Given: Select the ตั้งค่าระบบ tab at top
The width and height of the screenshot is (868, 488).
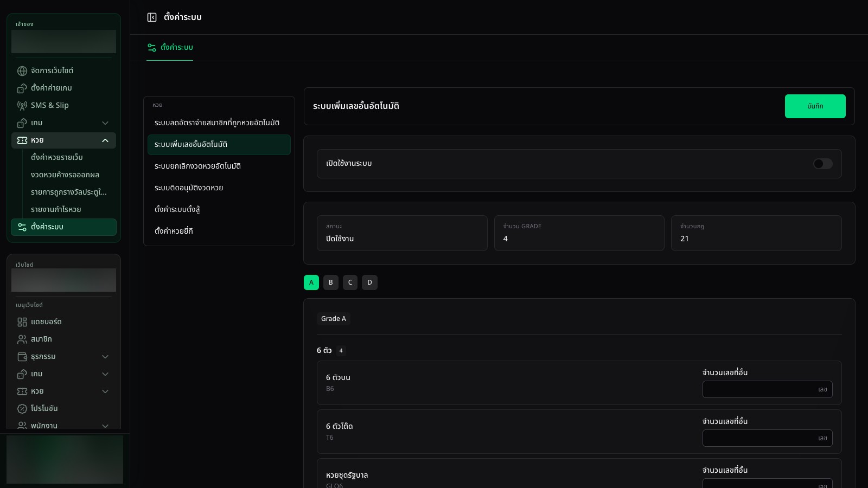Looking at the screenshot, I should click(x=170, y=48).
